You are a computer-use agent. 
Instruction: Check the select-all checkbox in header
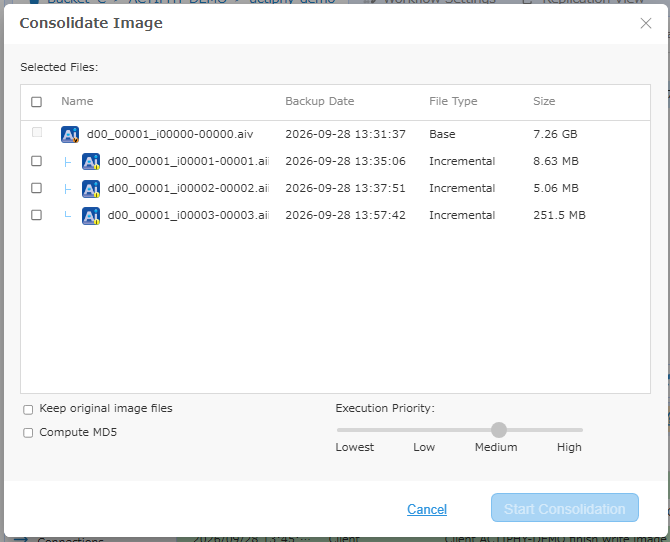pos(37,102)
